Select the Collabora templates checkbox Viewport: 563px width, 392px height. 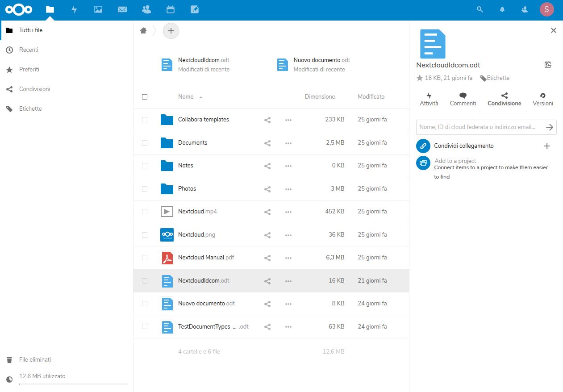click(144, 120)
